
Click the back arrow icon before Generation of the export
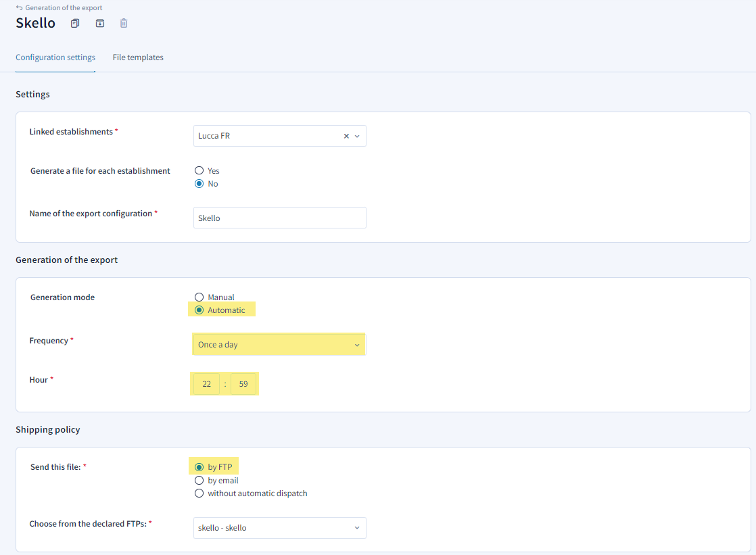tap(20, 7)
